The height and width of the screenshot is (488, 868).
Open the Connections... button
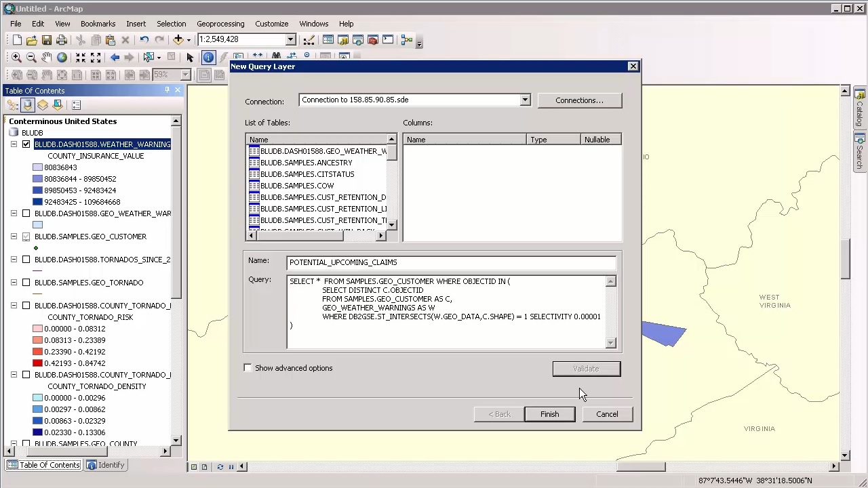(579, 100)
